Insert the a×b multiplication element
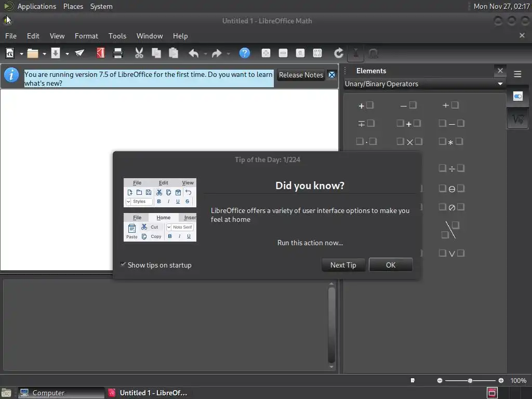The width and height of the screenshot is (532, 399). tap(409, 142)
